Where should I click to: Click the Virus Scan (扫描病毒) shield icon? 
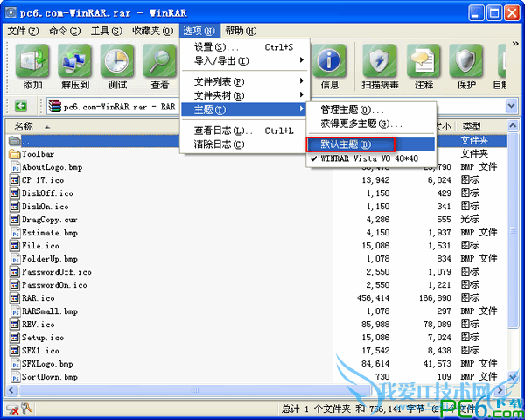[x=380, y=60]
